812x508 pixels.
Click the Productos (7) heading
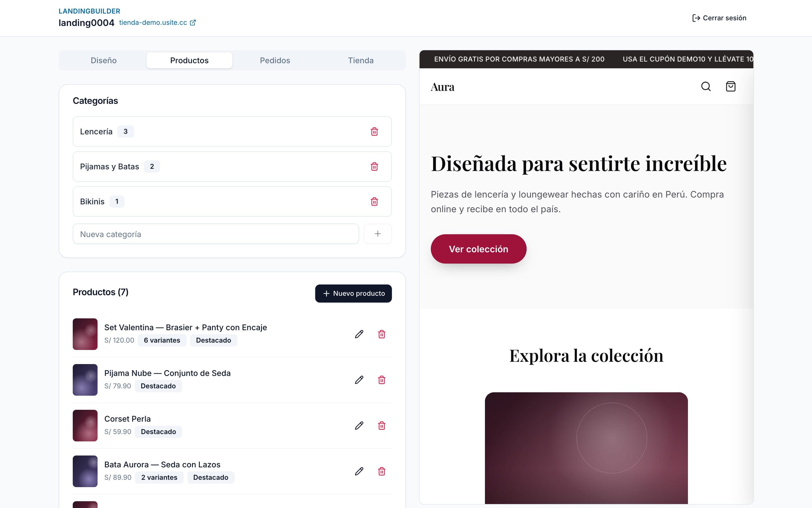[x=101, y=292]
